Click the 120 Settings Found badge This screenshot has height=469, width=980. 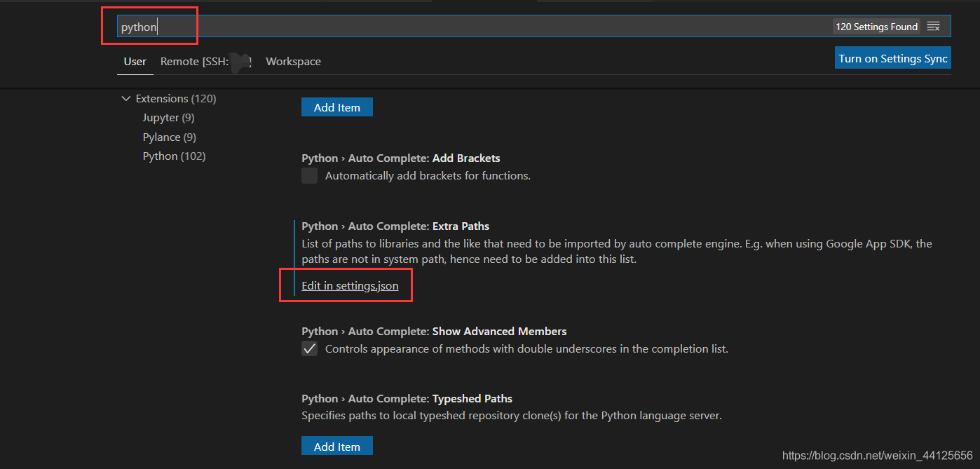tap(876, 27)
